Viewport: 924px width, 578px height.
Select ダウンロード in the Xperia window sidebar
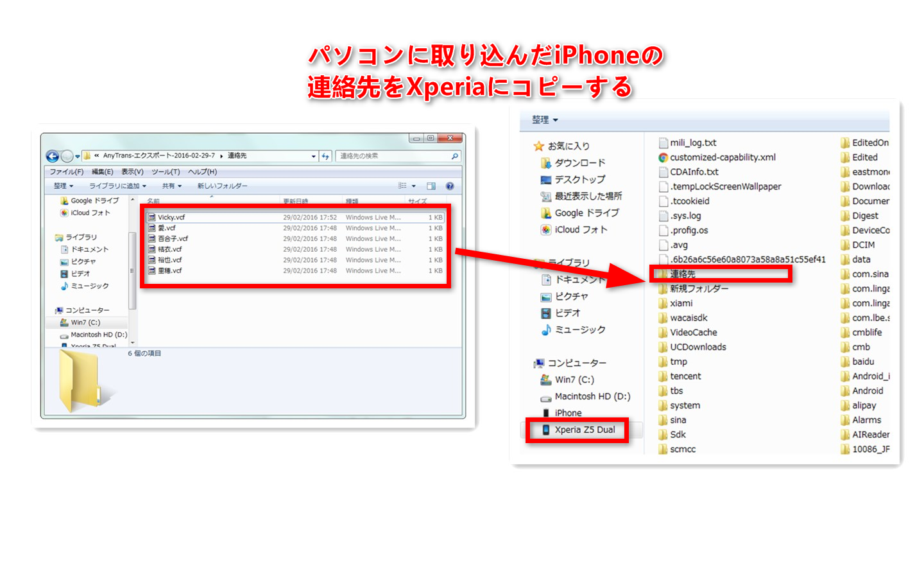(573, 163)
